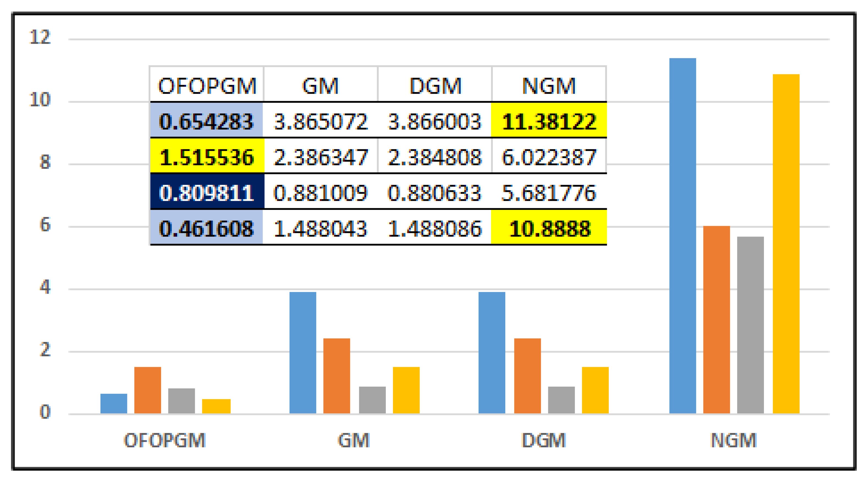Viewport: 868px width, 480px height.
Task: Click the tallest blue bar in NGM
Action: tap(682, 236)
